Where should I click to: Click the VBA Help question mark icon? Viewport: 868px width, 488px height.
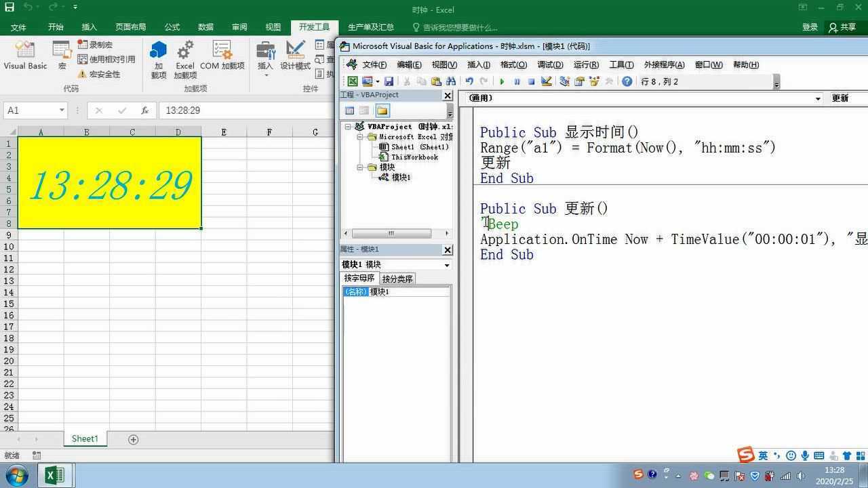(x=627, y=81)
